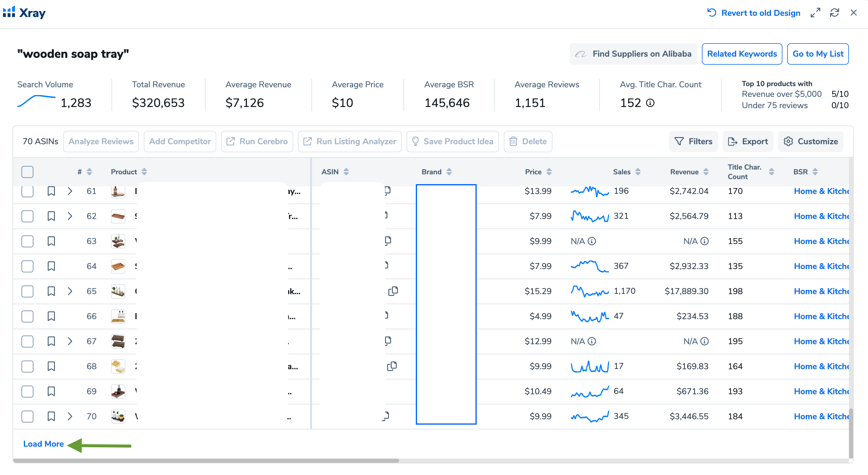Click Related Keywords button
This screenshot has width=868, height=475.
pos(742,54)
